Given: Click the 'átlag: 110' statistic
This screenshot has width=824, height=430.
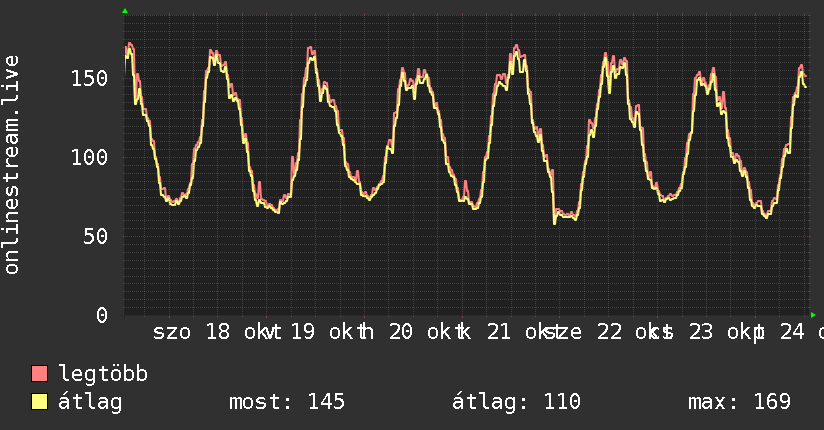Looking at the screenshot, I should 516,402.
